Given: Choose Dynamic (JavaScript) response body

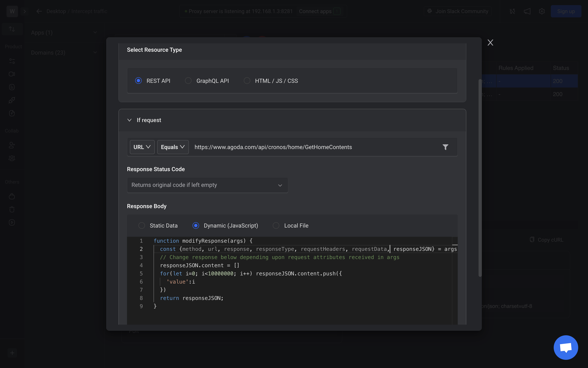Looking at the screenshot, I should pos(196,226).
